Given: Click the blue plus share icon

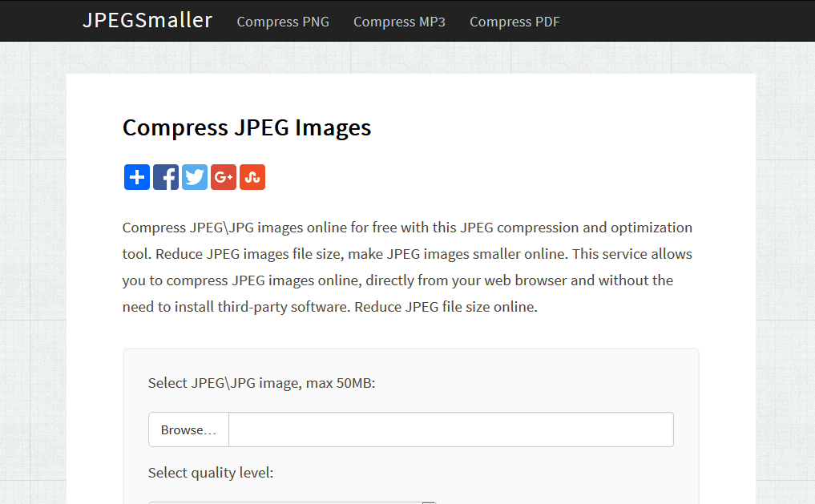Looking at the screenshot, I should [137, 177].
